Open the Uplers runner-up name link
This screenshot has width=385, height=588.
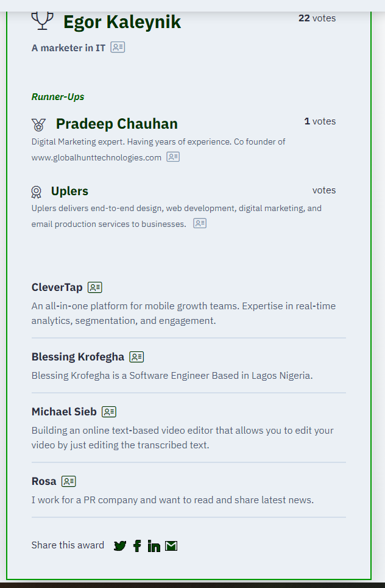69,191
